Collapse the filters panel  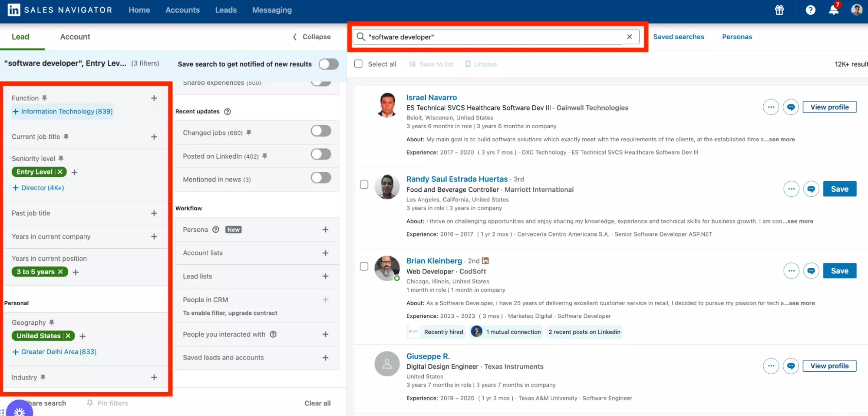(x=310, y=37)
